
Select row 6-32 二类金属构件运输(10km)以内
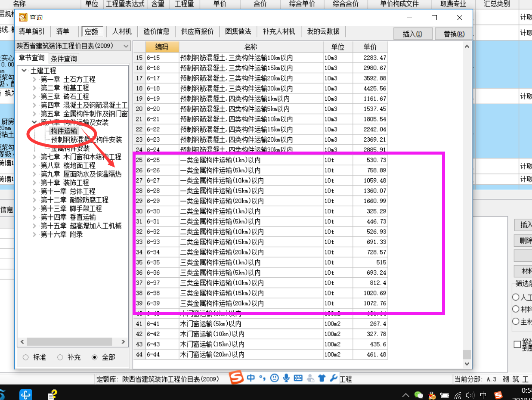(x=260, y=232)
